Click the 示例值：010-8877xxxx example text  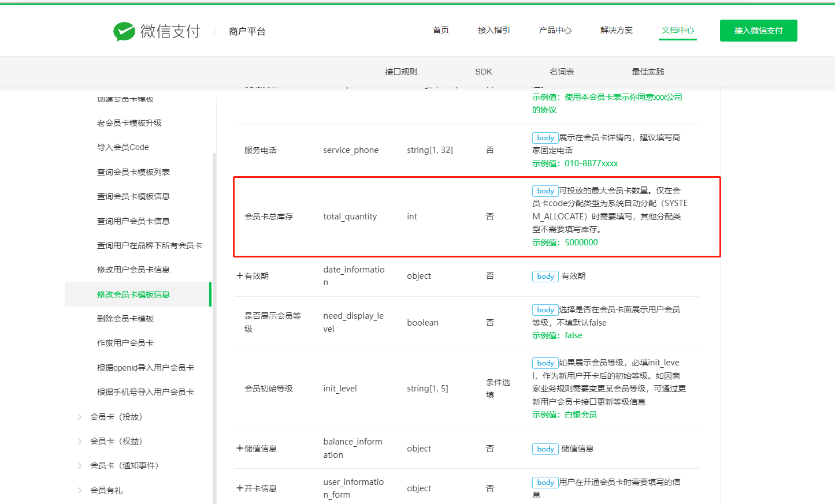(575, 163)
